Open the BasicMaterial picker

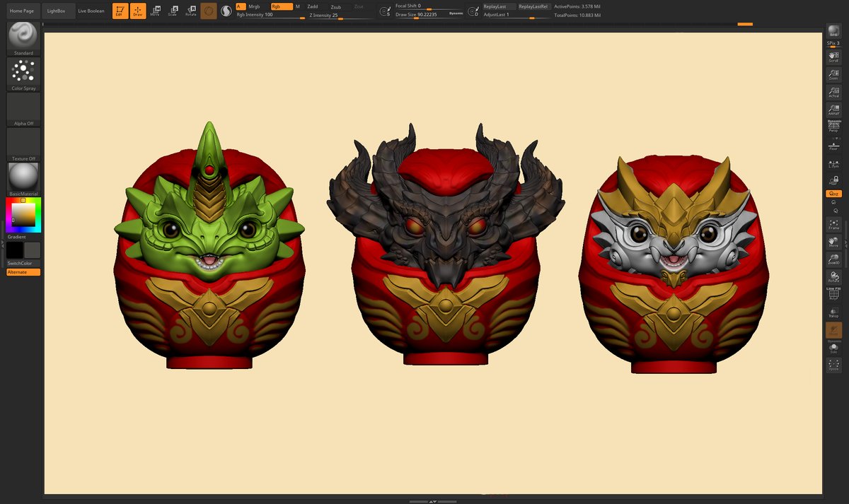(x=23, y=175)
